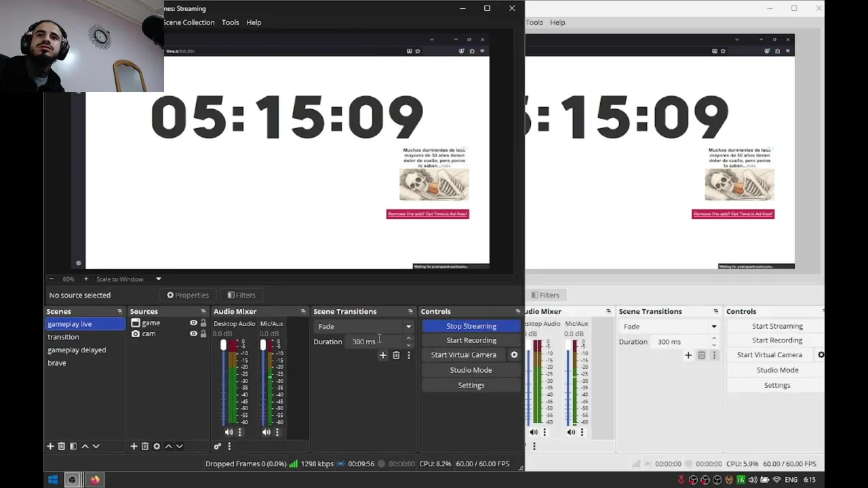Open Tools menu in dark OBS window

coord(230,22)
